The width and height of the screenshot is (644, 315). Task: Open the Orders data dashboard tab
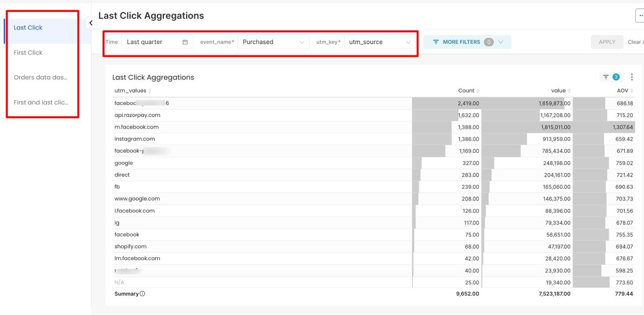point(41,78)
